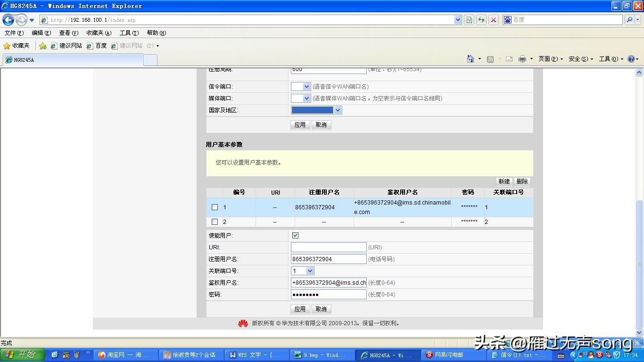Open the 关联端口号 port dropdown
This screenshot has height=362, width=644.
click(x=308, y=271)
